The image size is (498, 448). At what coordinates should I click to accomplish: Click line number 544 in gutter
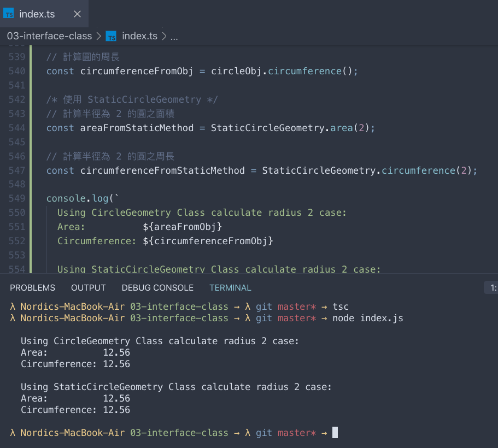17,128
